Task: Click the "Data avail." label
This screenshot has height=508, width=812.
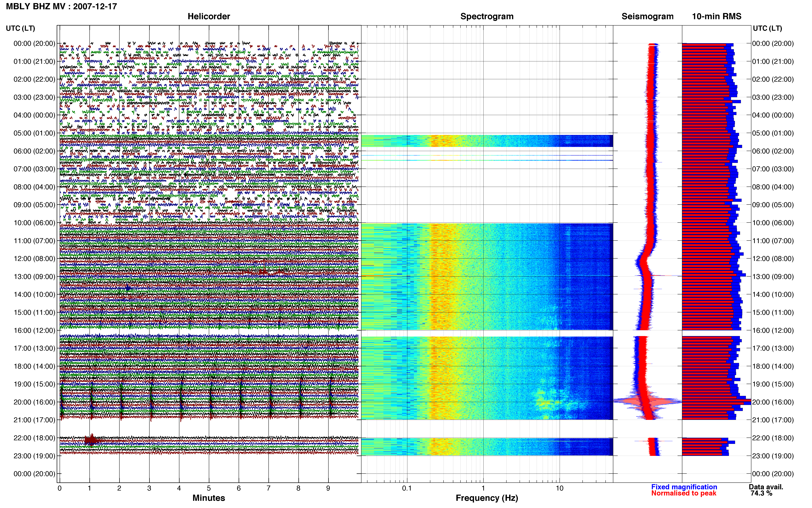Action: (766, 487)
